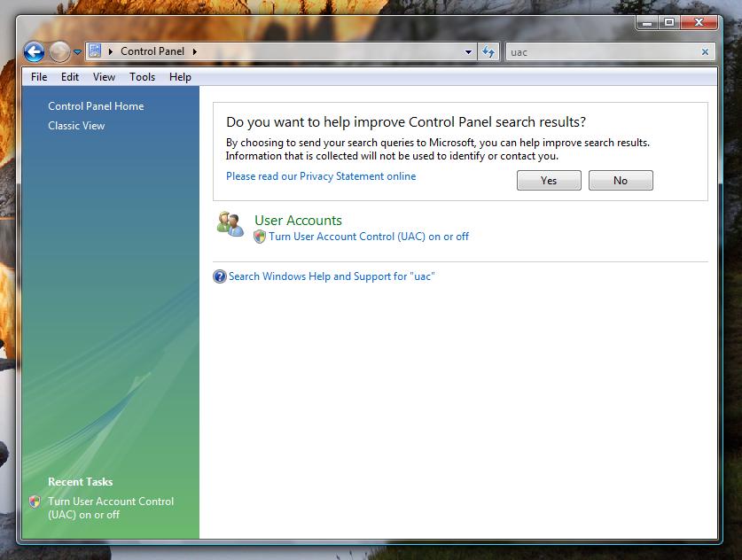Switch to Classic View

(x=76, y=126)
